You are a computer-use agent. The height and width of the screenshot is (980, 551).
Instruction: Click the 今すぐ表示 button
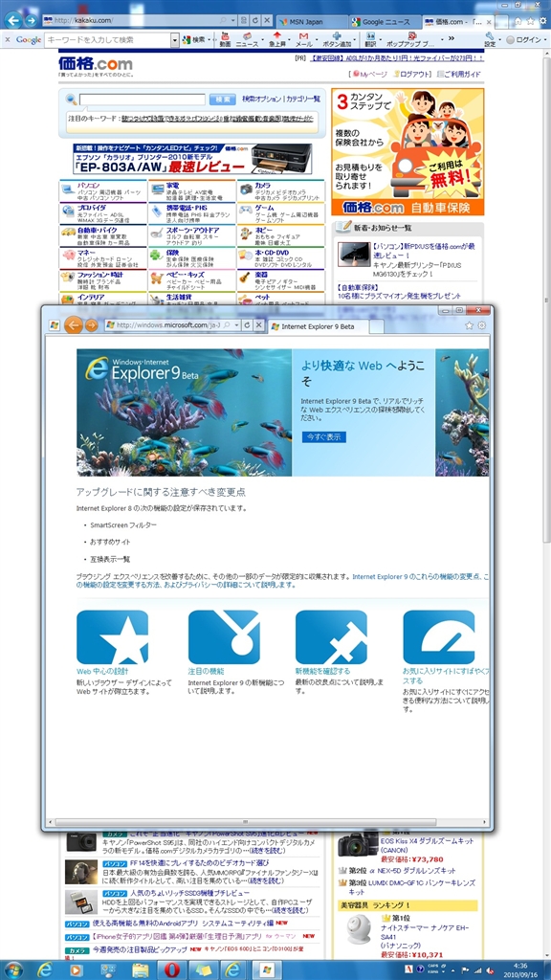(x=323, y=436)
